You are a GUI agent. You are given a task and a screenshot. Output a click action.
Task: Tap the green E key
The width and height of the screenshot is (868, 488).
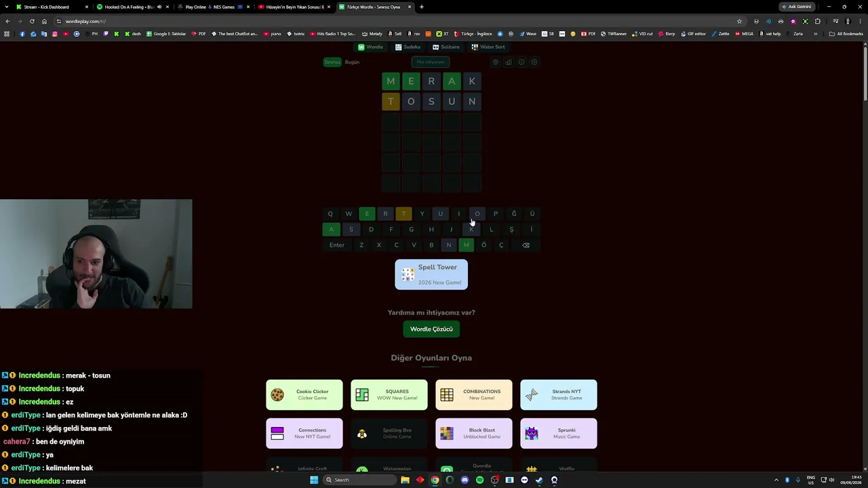(x=367, y=214)
